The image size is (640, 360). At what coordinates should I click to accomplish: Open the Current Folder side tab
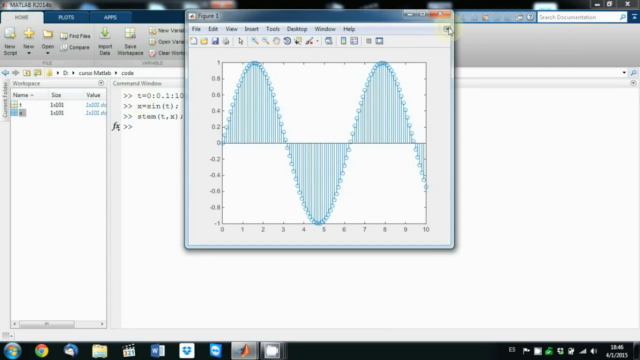pos(5,99)
